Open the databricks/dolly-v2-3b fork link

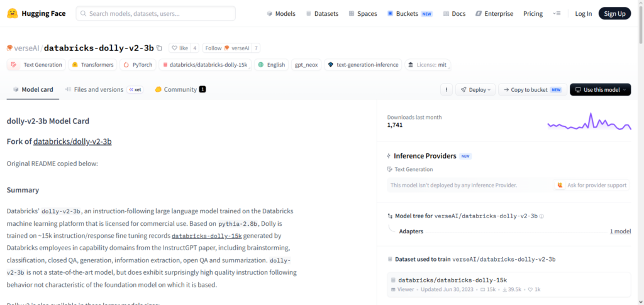coord(72,141)
